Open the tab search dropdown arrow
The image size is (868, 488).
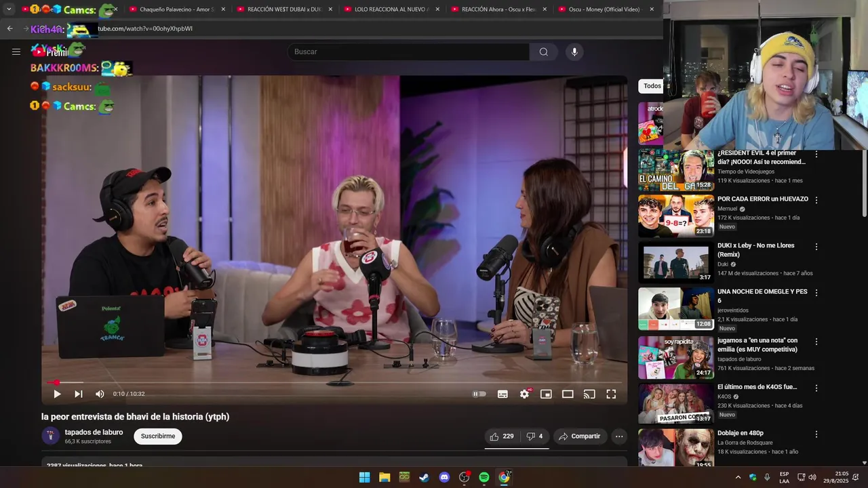(x=9, y=9)
